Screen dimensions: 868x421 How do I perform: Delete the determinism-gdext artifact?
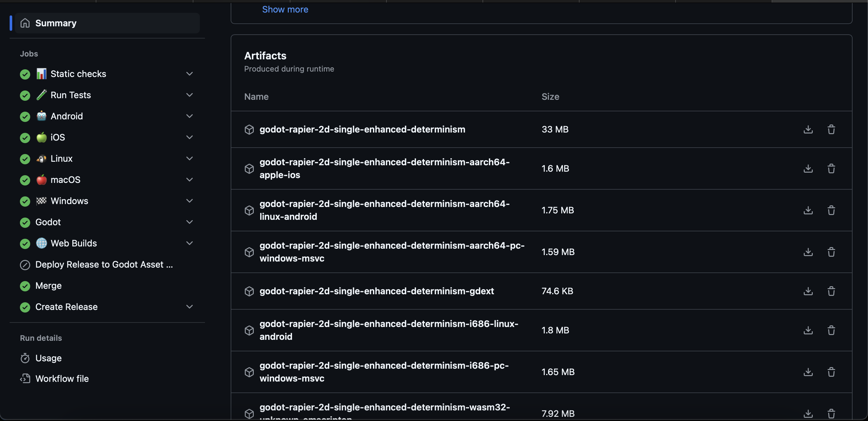pos(831,291)
